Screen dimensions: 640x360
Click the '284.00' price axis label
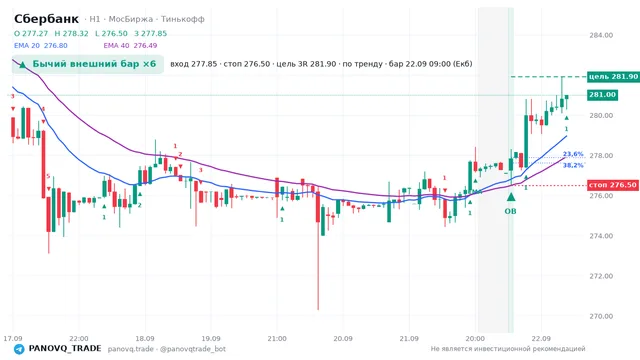pos(601,35)
